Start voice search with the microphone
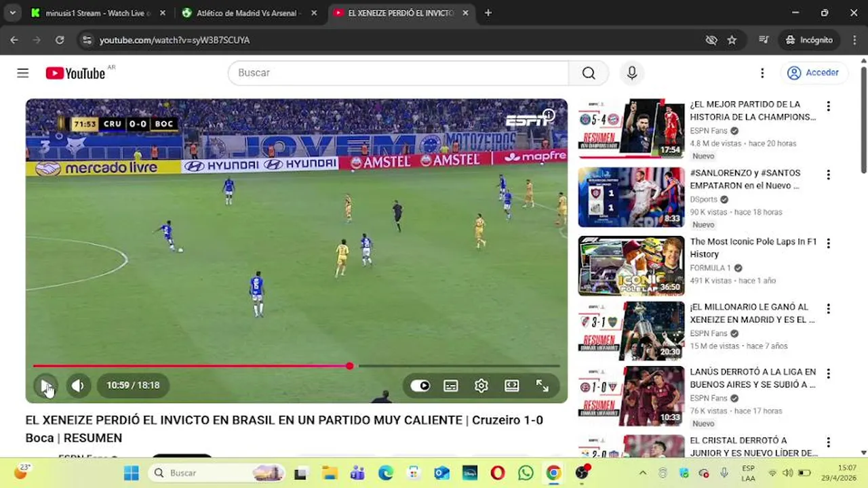This screenshot has width=868, height=488. point(632,73)
